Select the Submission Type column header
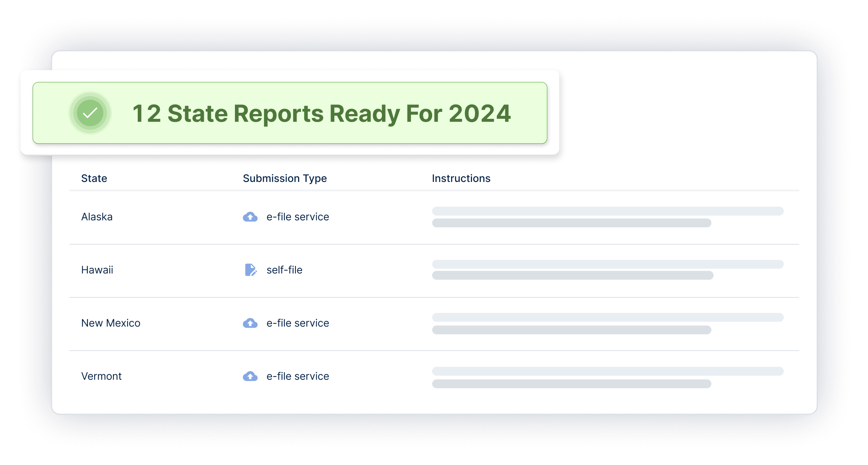 [284, 178]
